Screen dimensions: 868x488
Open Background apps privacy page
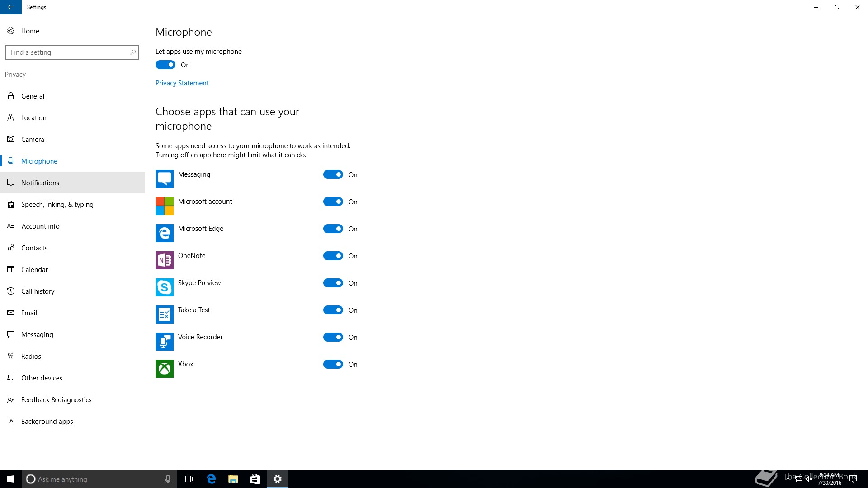[x=47, y=422]
